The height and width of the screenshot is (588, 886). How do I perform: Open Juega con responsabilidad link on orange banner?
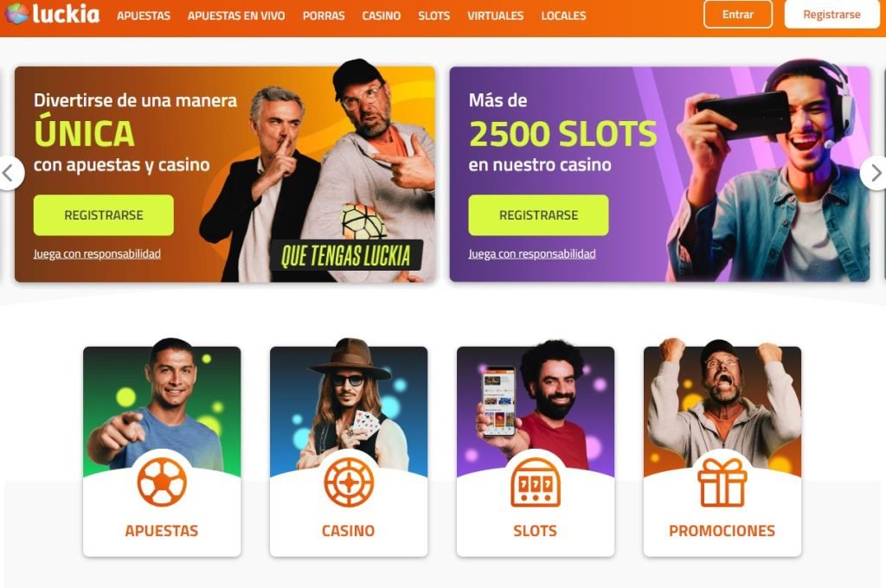tap(97, 253)
